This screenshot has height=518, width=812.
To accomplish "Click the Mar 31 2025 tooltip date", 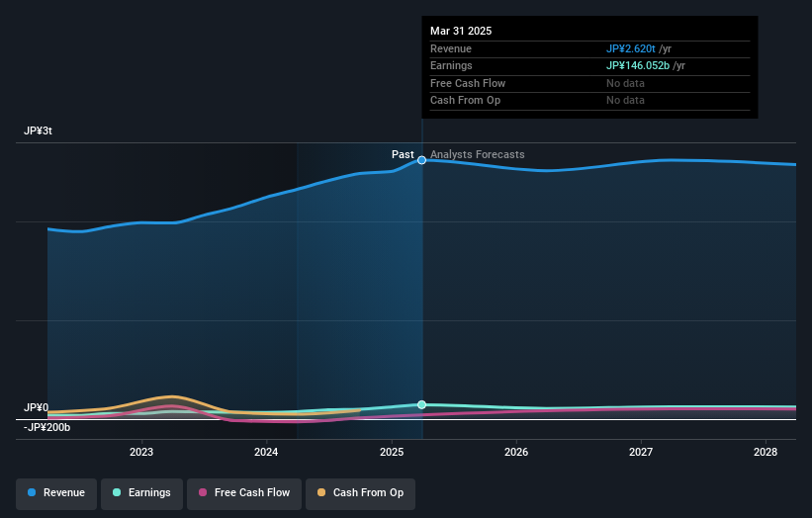I will coord(461,31).
